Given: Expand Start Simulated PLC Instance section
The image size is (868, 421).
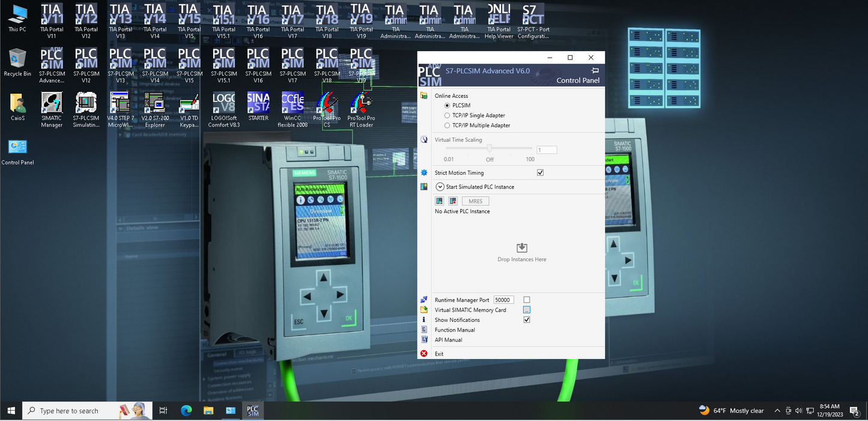Looking at the screenshot, I should 440,187.
